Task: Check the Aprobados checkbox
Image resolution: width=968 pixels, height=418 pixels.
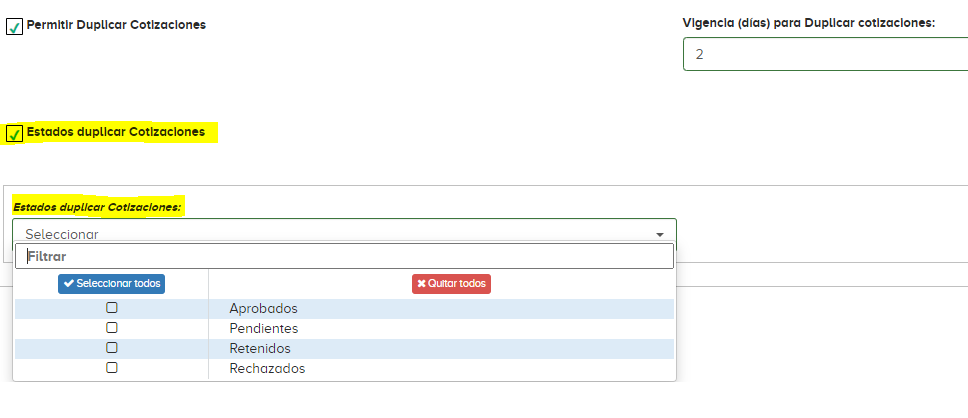Action: (112, 307)
